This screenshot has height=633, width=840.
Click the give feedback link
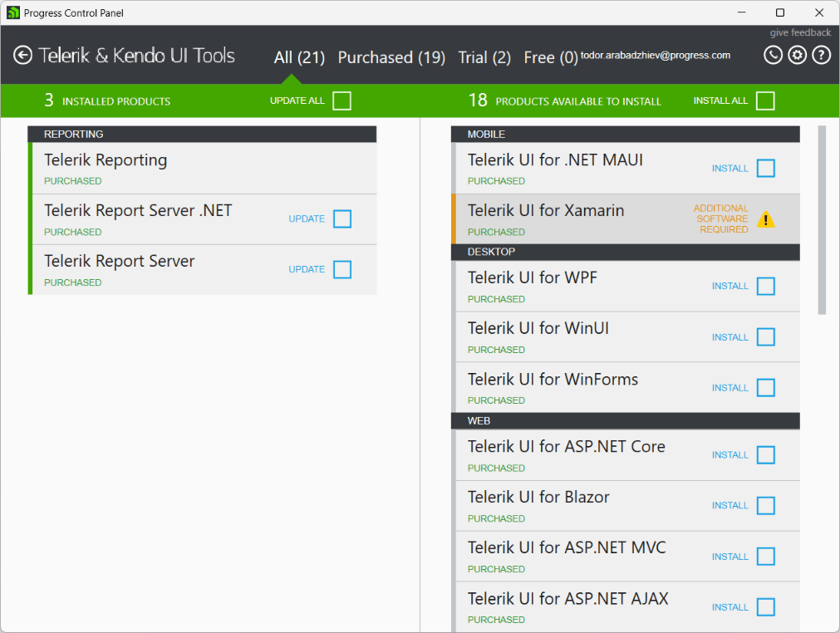pyautogui.click(x=799, y=32)
